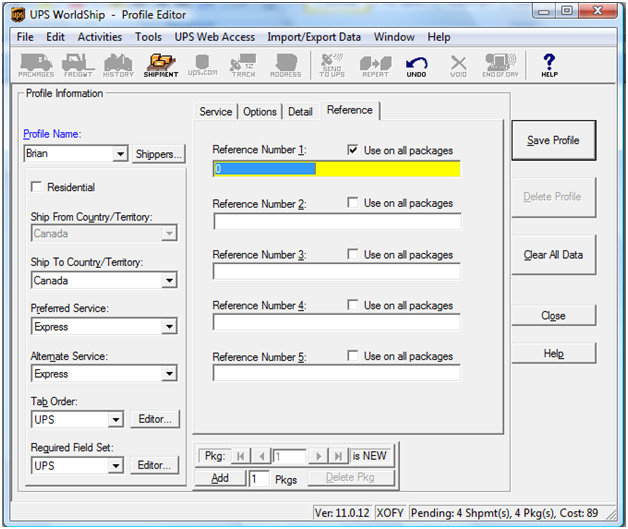Open the Help question mark icon

point(550,65)
